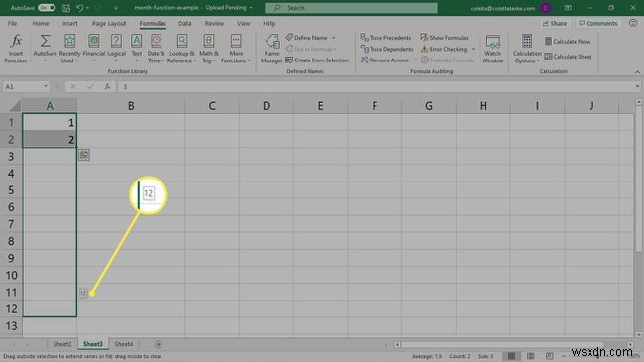This screenshot has width=644, height=362.
Task: Click in the Search box
Action: click(351, 8)
